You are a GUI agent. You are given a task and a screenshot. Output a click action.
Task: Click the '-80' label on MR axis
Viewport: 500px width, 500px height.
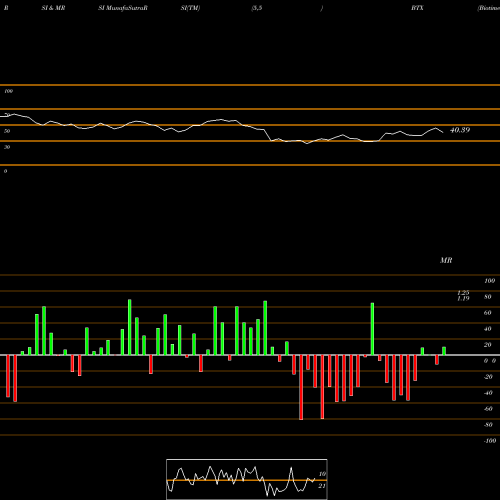click(x=488, y=425)
